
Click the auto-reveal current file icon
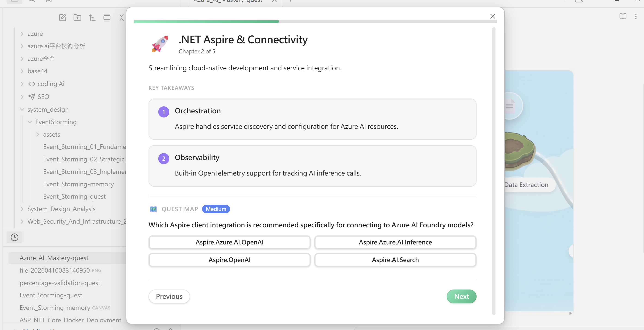coord(107,18)
